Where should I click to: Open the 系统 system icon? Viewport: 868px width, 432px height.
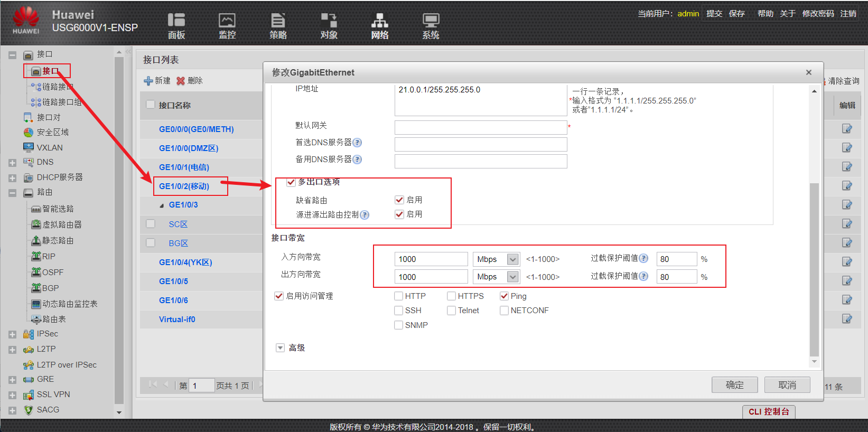tap(431, 20)
